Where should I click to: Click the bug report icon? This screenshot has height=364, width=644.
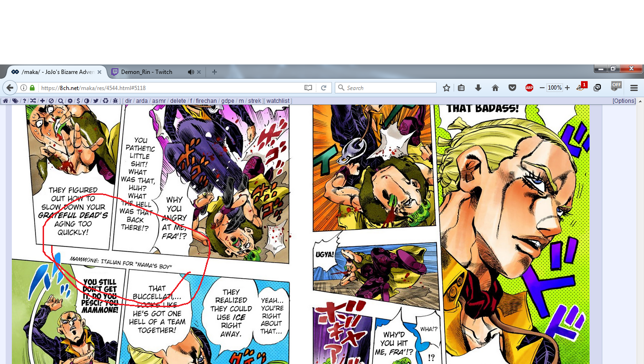(x=115, y=101)
